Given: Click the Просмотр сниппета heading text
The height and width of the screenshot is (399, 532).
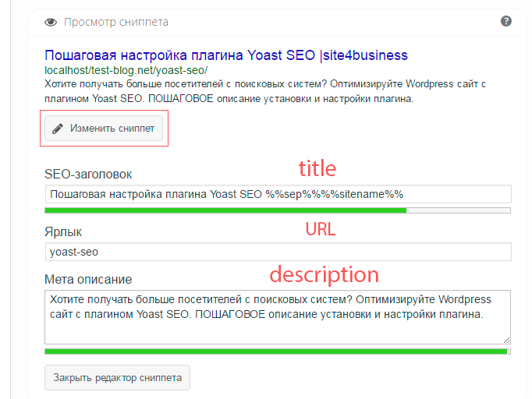Looking at the screenshot, I should [116, 22].
